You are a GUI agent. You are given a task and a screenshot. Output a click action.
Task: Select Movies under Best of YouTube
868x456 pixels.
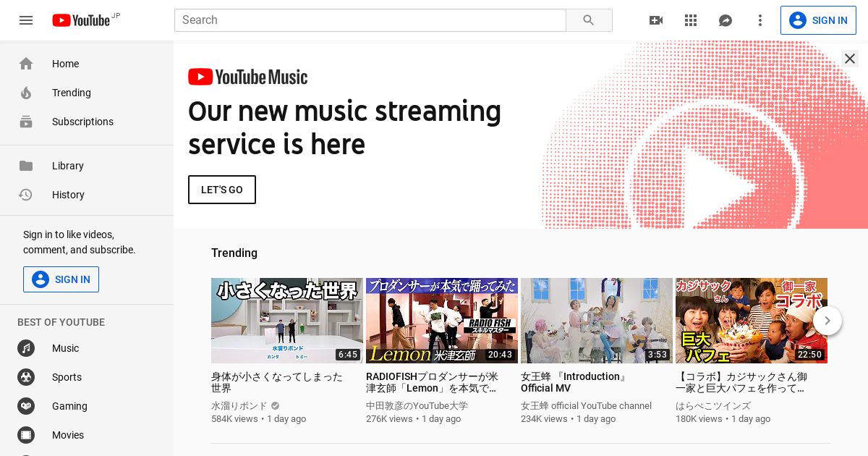87,435
